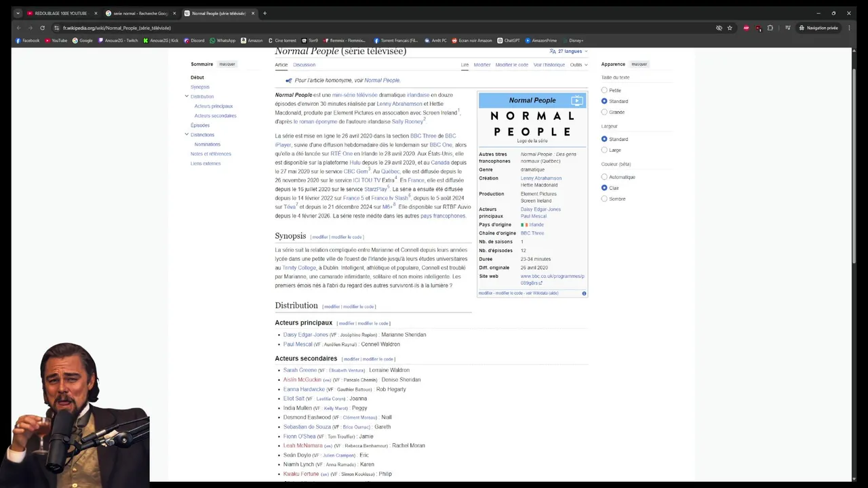Open site information icon in address bar
The height and width of the screenshot is (488, 868).
[56, 28]
